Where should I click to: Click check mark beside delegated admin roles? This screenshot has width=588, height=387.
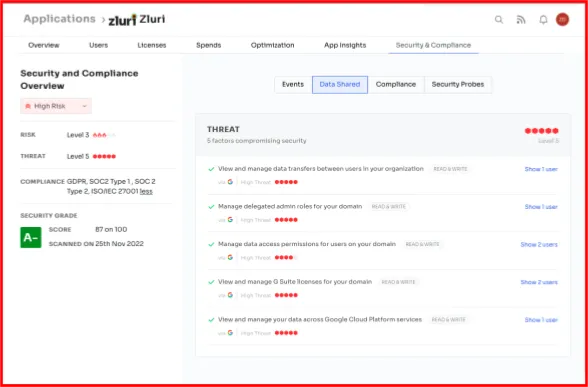tap(211, 207)
